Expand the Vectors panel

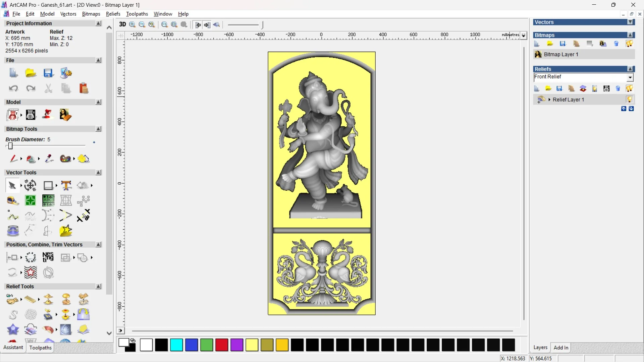coord(631,22)
